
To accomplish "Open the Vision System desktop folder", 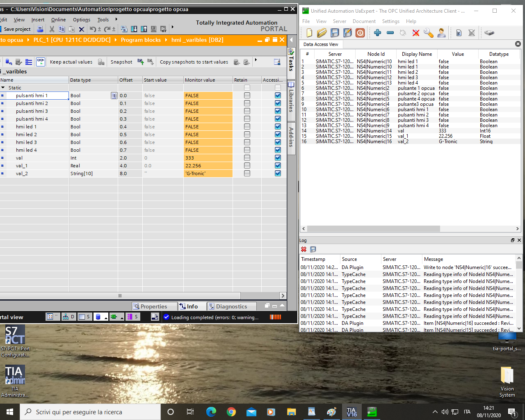I will coord(507,382).
